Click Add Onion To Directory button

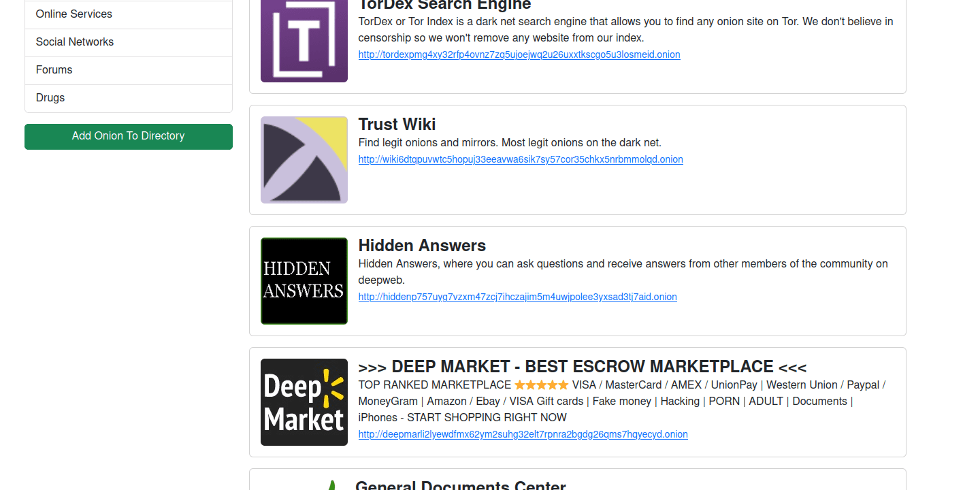click(129, 136)
